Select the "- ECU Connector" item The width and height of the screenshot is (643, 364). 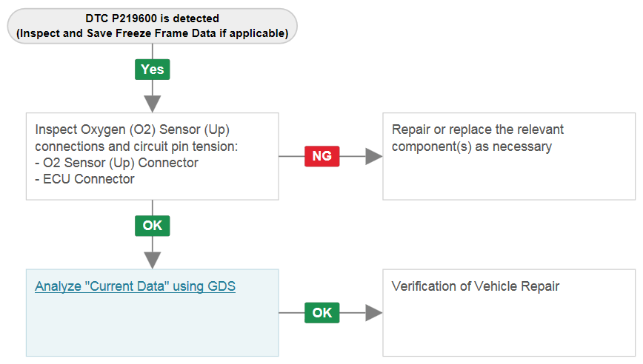[x=84, y=179]
